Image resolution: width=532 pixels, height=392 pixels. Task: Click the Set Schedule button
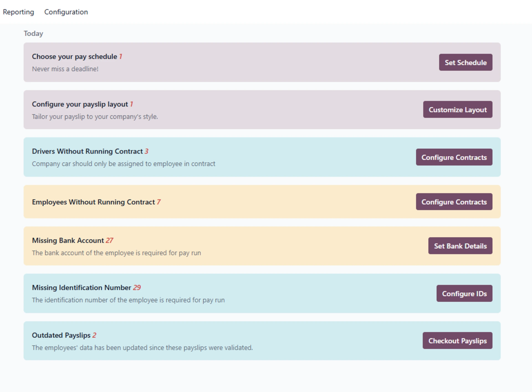(465, 62)
